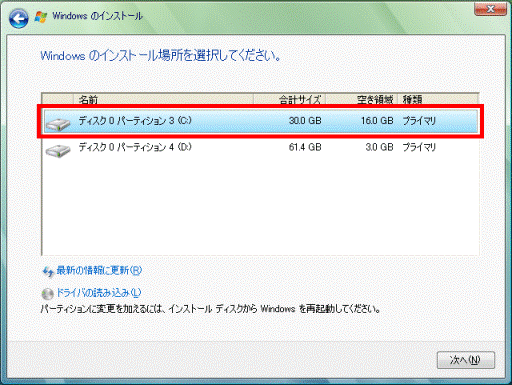This screenshot has height=385, width=512.
Task: Click heading Windows のインストール場所を選択してください
Action: (x=160, y=56)
